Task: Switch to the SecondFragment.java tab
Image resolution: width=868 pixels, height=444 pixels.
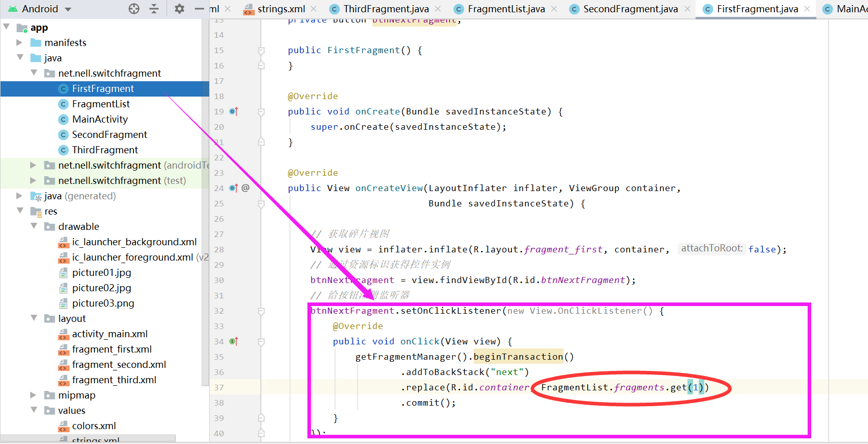Action: 630,9
